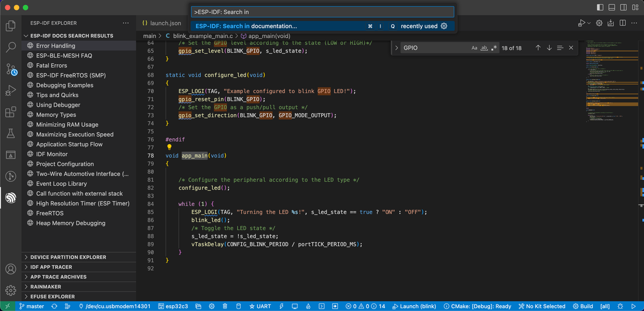Viewport: 644px width, 311px height.
Task: Expand the Device Partition Explorer section
Action: pyautogui.click(x=68, y=257)
